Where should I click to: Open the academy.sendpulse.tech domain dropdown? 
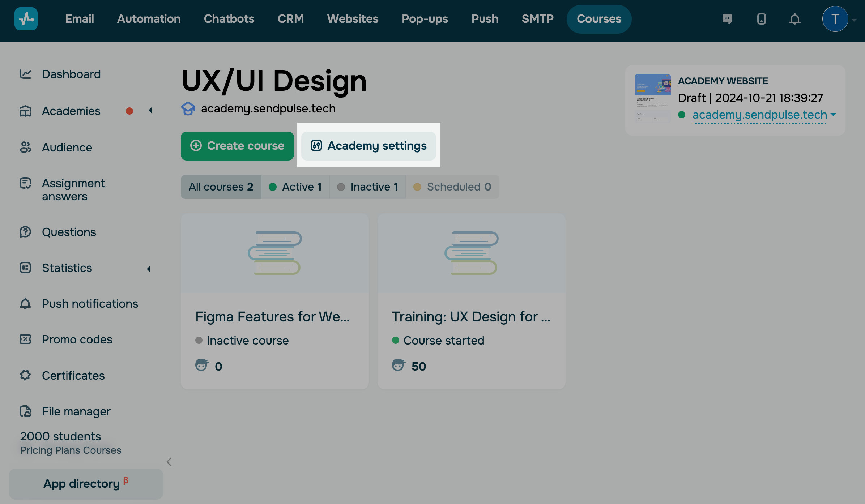coord(834,115)
